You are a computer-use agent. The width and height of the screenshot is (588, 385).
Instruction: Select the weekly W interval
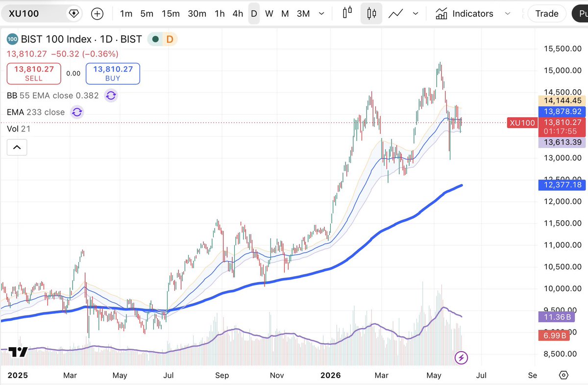tap(269, 14)
